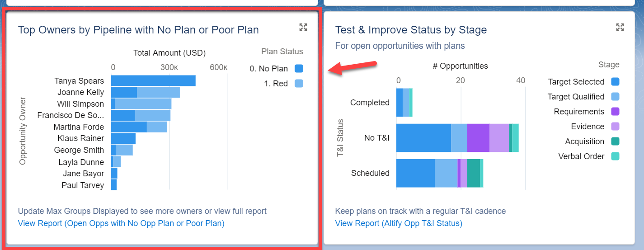
Task: Click the Completed row's dark blue bar segment
Action: point(400,103)
